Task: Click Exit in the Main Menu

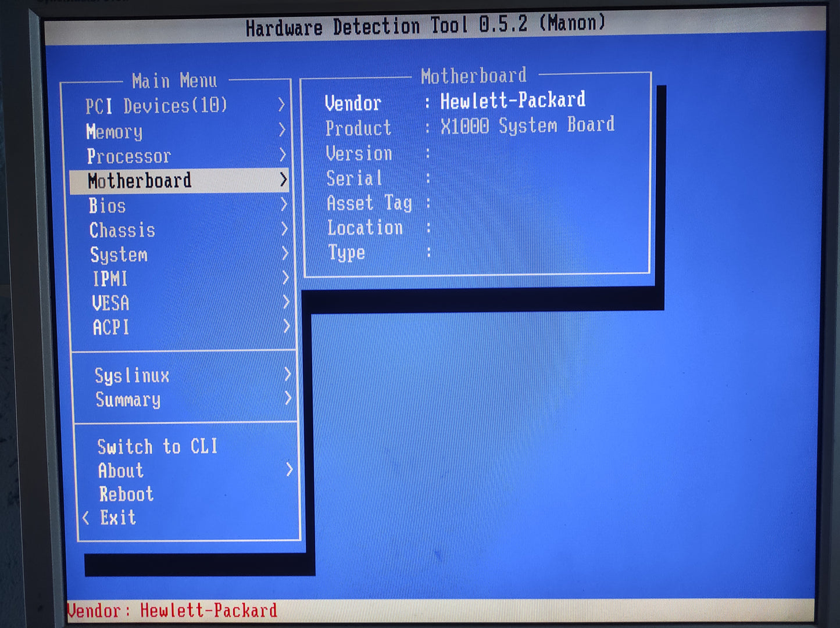Action: click(118, 517)
